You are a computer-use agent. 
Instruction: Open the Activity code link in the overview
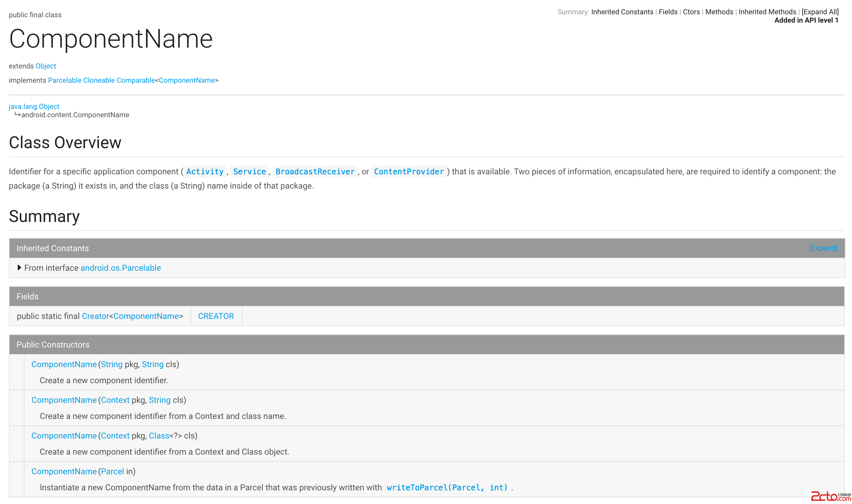[205, 171]
